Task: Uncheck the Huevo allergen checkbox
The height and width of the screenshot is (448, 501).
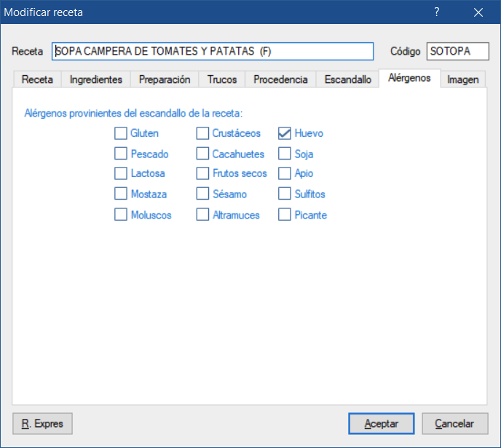Action: coord(285,133)
